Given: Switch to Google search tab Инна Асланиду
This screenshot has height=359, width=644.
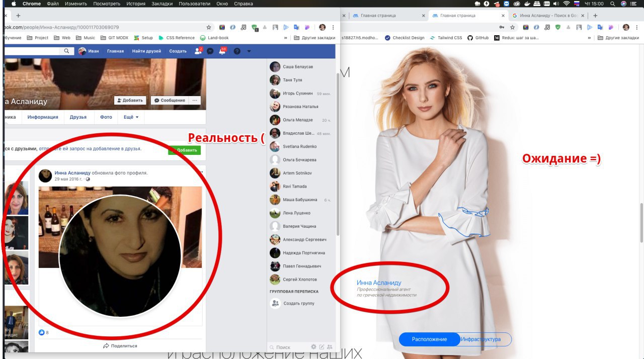Looking at the screenshot, I should (x=547, y=16).
